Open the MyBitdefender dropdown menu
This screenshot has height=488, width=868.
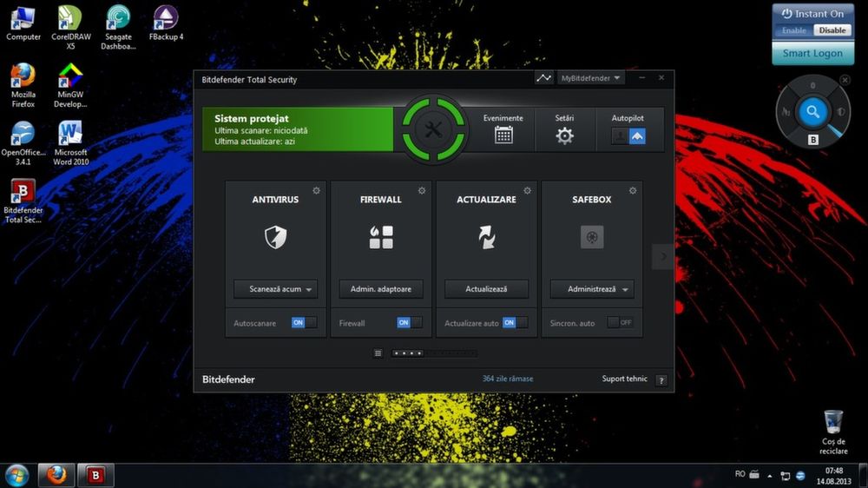click(x=591, y=78)
